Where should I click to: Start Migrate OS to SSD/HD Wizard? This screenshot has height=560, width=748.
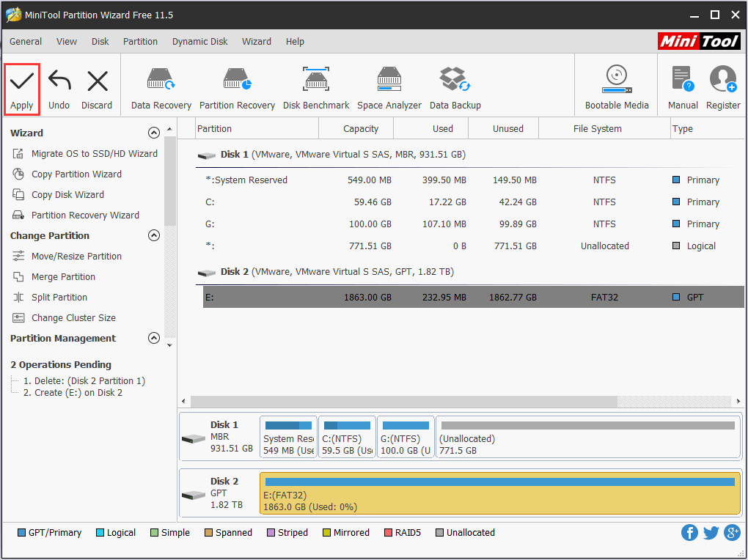85,154
